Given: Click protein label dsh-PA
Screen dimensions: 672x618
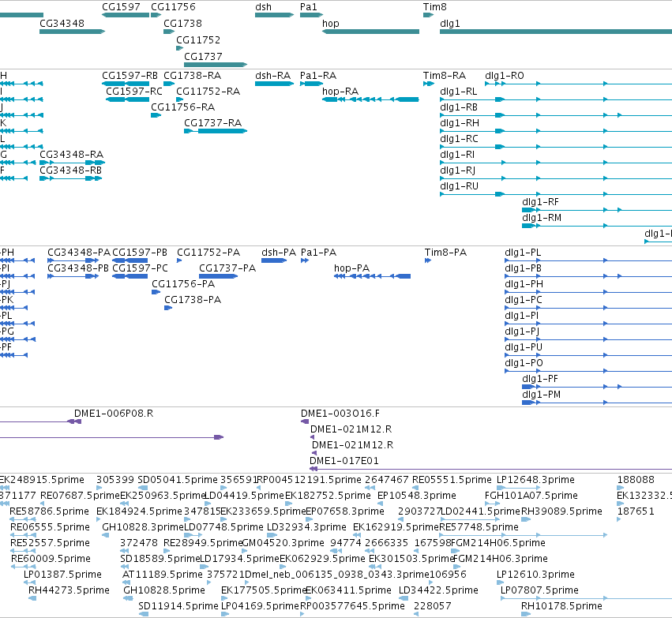Looking at the screenshot, I should click(279, 253).
